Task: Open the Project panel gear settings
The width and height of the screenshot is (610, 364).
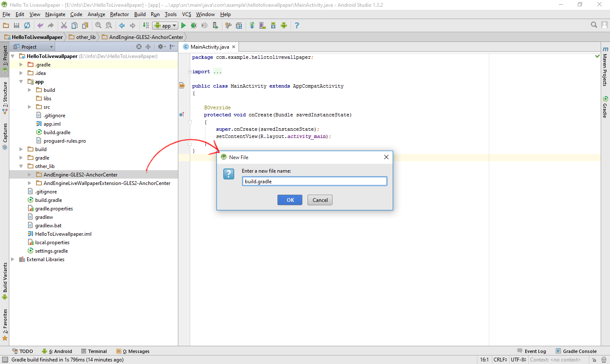Action: coord(161,47)
